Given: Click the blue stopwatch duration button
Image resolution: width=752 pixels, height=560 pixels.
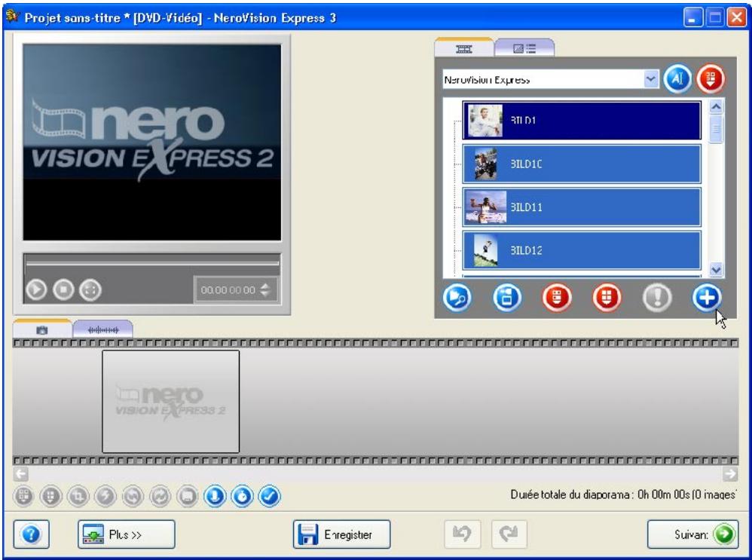Looking at the screenshot, I should (x=242, y=496).
